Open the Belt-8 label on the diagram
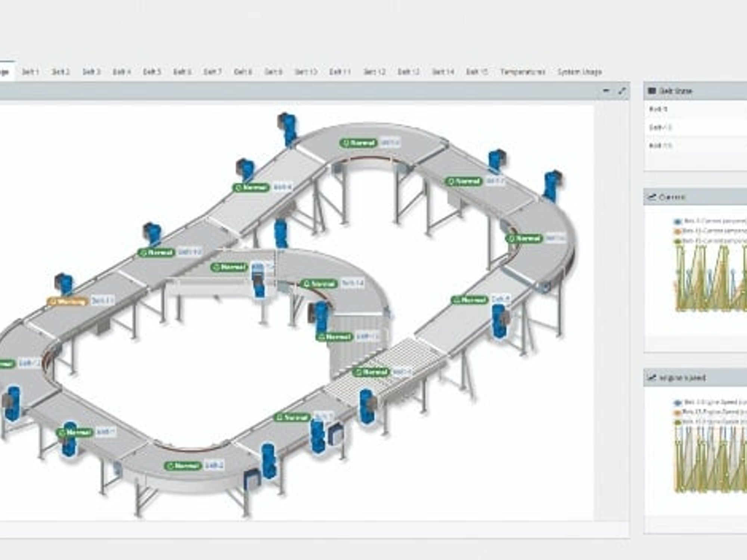The width and height of the screenshot is (747, 560). click(x=500, y=299)
